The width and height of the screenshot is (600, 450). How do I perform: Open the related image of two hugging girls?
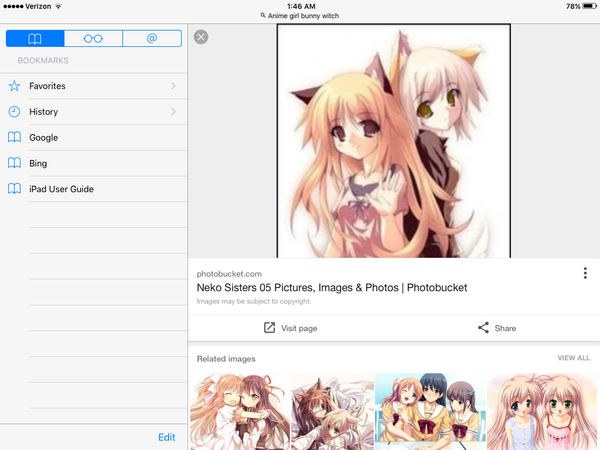point(240,412)
